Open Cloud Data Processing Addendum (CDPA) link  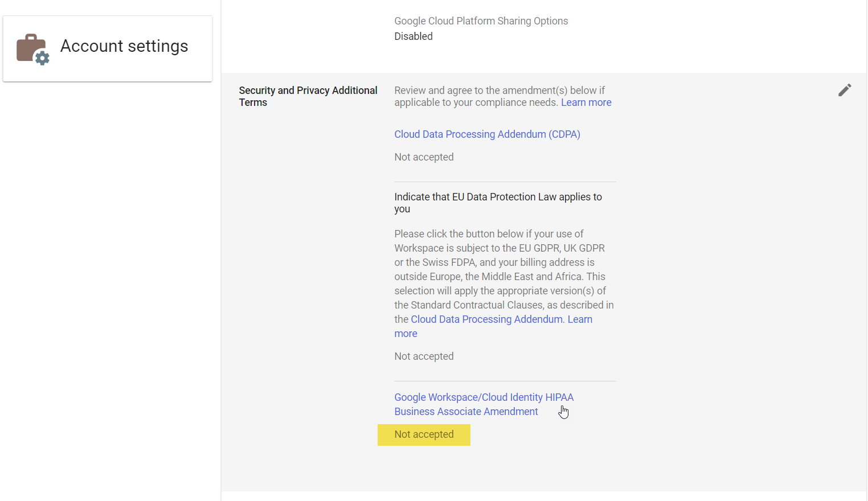(487, 134)
